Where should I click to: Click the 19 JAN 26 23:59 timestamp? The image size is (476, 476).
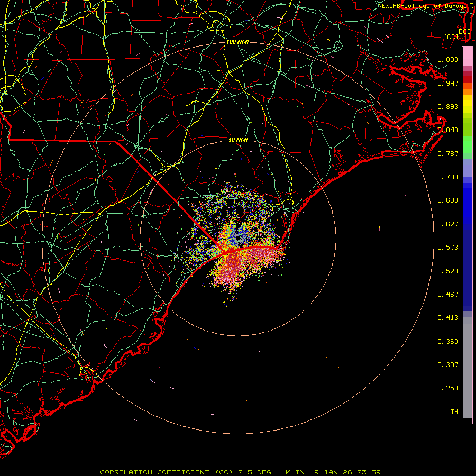point(345,472)
